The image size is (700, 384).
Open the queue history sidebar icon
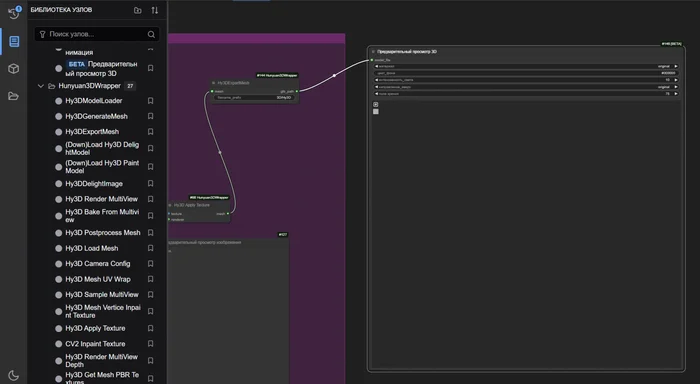[14, 13]
